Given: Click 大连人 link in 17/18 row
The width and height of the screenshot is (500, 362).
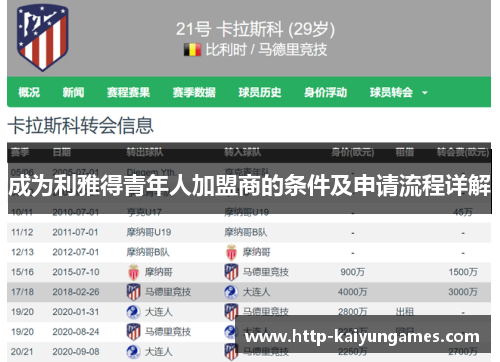Looking at the screenshot, I should [x=256, y=292].
